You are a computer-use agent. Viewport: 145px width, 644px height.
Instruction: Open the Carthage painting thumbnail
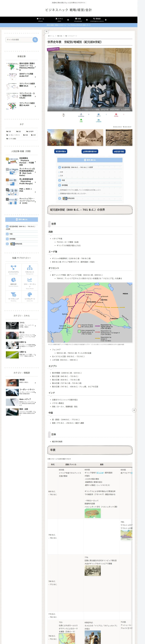61,137
